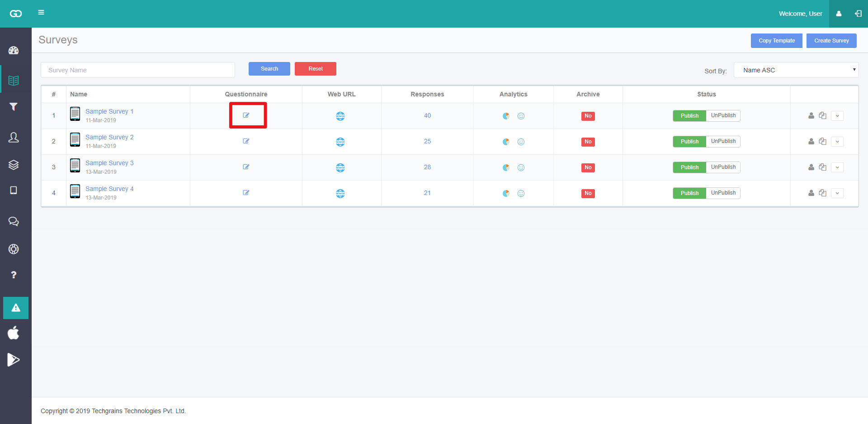This screenshot has width=868, height=424.
Task: Expand actions chevron for Sample Survey 3
Action: (x=837, y=167)
